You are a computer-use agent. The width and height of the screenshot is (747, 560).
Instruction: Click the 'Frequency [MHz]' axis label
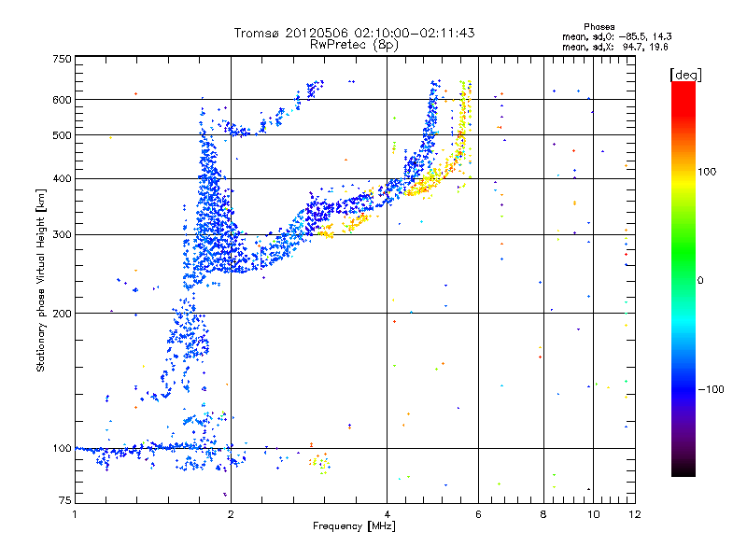pos(354,526)
